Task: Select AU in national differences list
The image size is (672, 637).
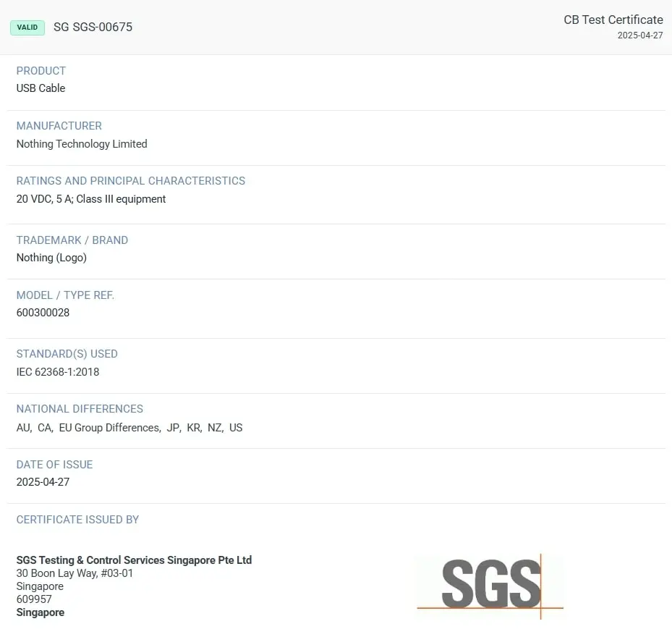Action: (x=23, y=428)
